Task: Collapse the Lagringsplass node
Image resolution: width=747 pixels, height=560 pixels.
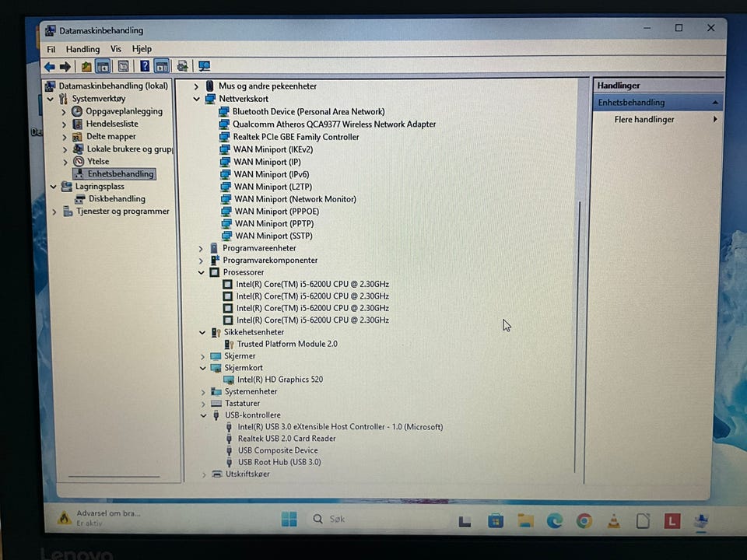Action: tap(54, 187)
